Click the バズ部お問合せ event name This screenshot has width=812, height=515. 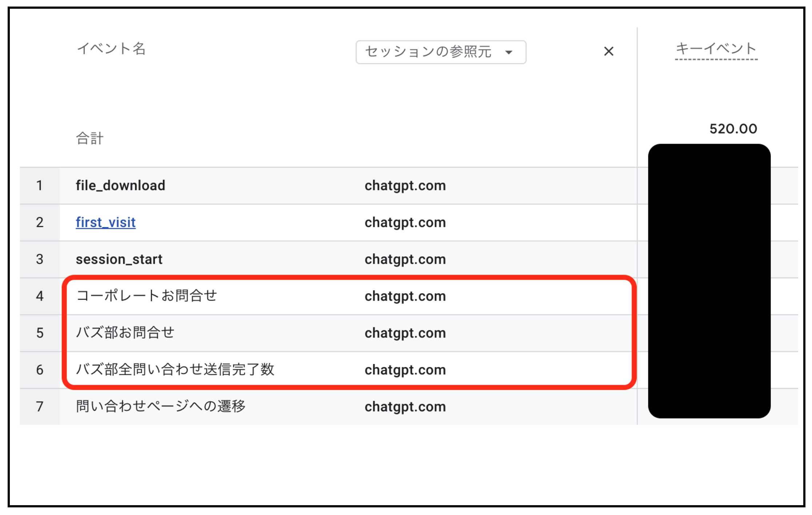click(x=125, y=332)
